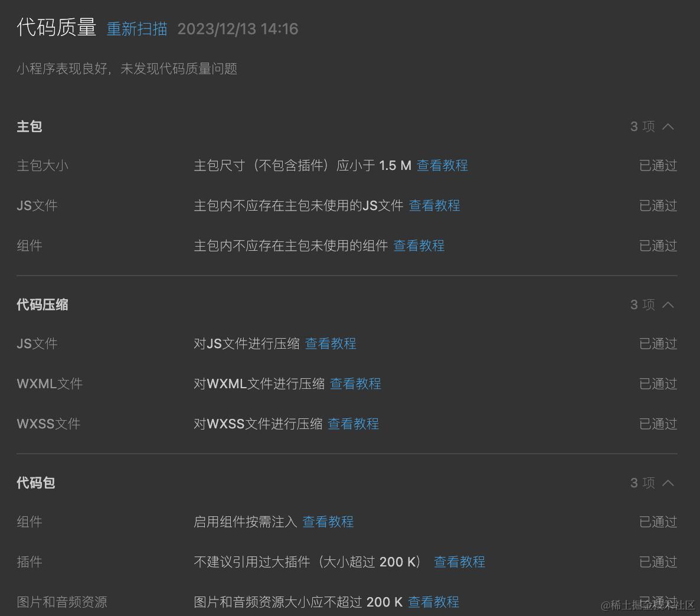Click the 代码质量 page title
This screenshot has height=616, width=700.
pos(56,27)
